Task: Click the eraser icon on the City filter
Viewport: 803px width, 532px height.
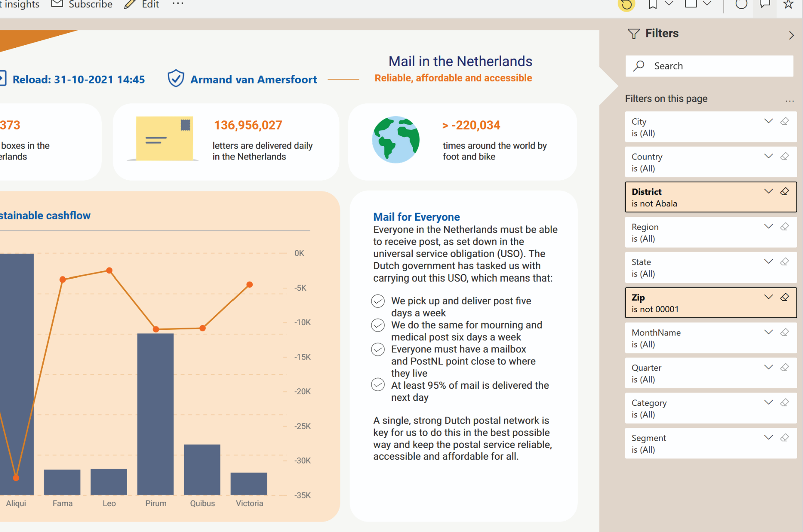Action: 785,121
